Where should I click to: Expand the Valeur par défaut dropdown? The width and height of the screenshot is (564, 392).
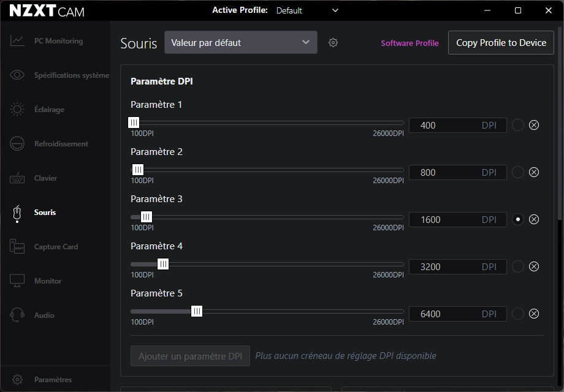point(240,43)
